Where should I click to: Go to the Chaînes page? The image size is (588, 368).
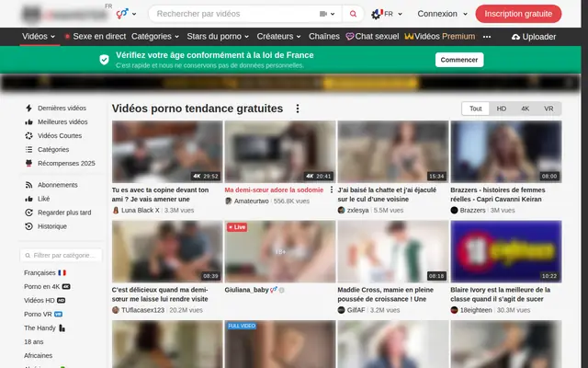(324, 37)
